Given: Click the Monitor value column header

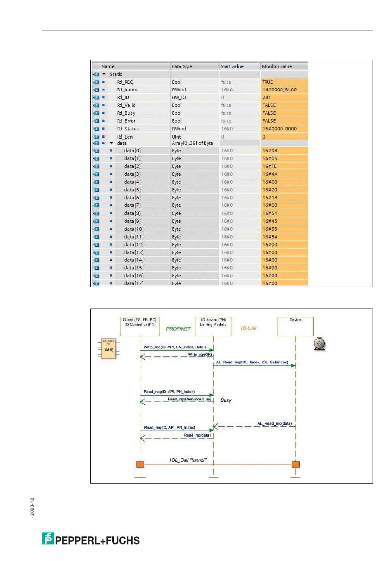Looking at the screenshot, I should [284, 66].
